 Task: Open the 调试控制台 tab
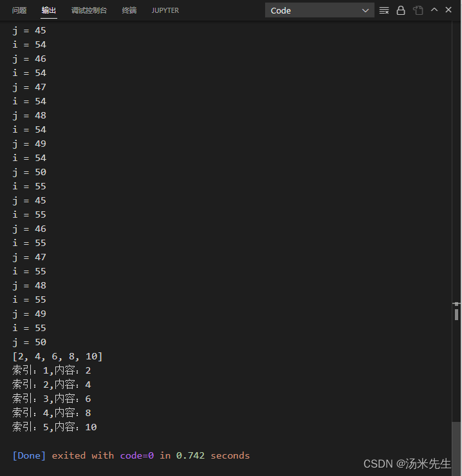click(x=89, y=10)
